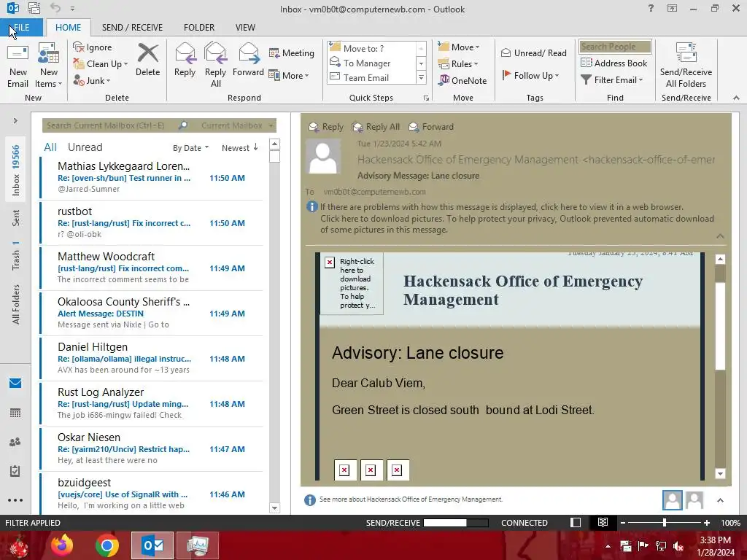747x560 pixels.
Task: Click the Reply ribbon icon
Action: (x=185, y=60)
